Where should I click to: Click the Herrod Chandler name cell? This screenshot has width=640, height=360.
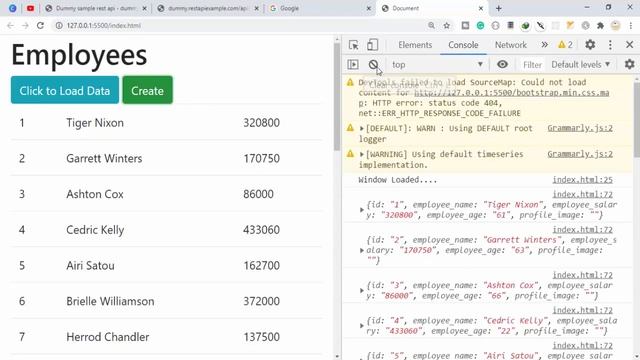pos(107,337)
